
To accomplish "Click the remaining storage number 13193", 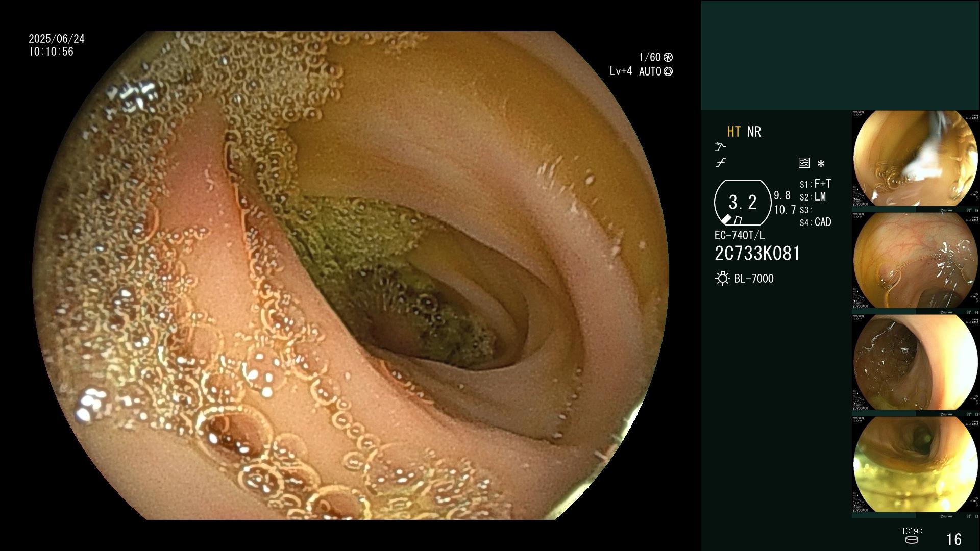I will (912, 531).
